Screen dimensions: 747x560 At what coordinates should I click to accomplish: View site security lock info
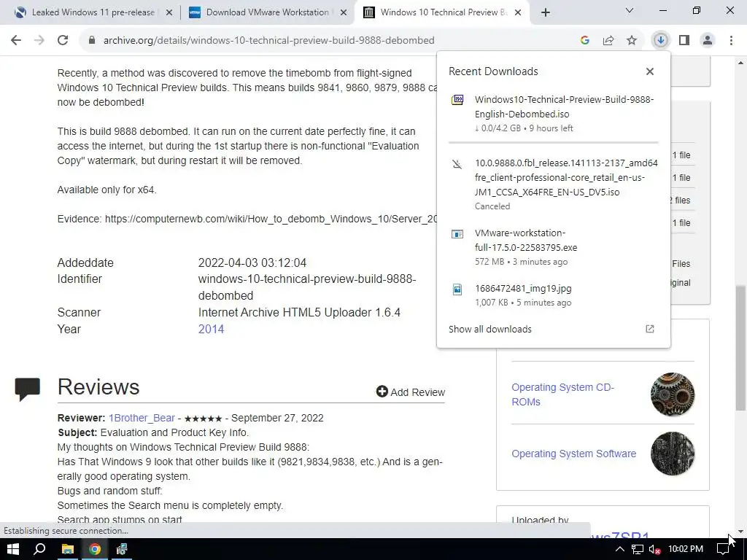coord(92,41)
